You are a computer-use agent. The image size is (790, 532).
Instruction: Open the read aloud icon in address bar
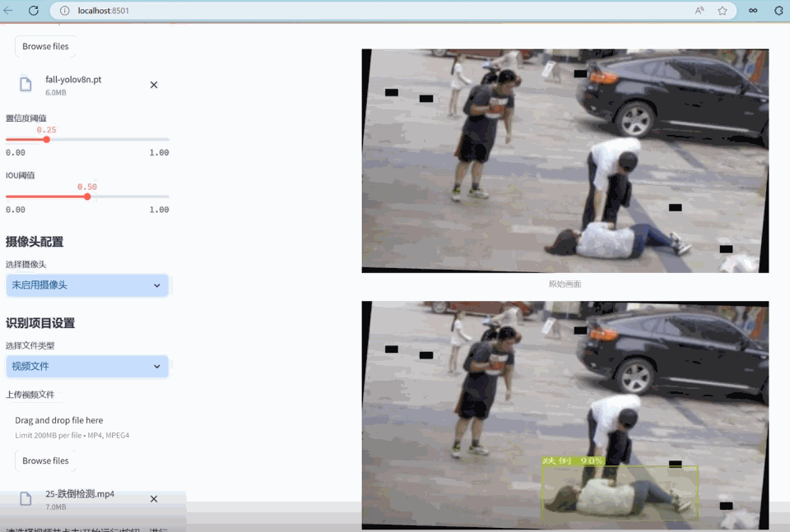(699, 11)
